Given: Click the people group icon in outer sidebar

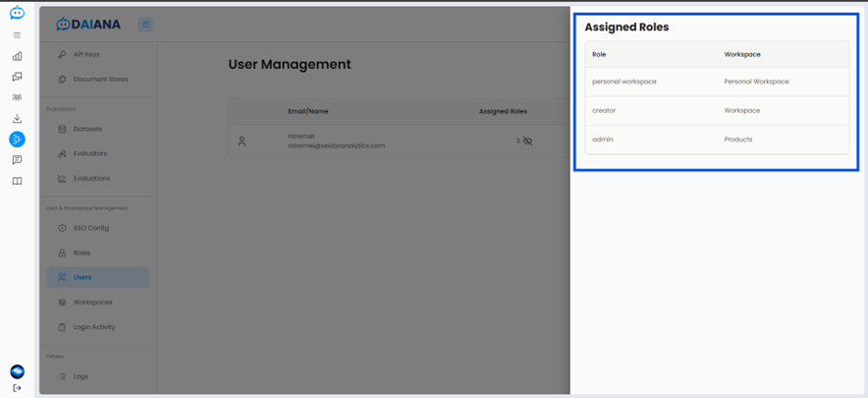Looking at the screenshot, I should point(17,97).
